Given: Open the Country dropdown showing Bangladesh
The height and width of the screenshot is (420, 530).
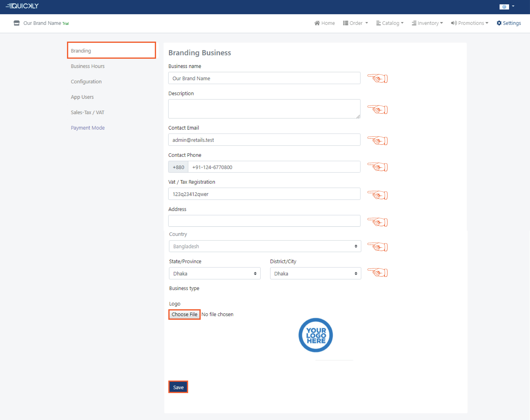Looking at the screenshot, I should [x=265, y=246].
